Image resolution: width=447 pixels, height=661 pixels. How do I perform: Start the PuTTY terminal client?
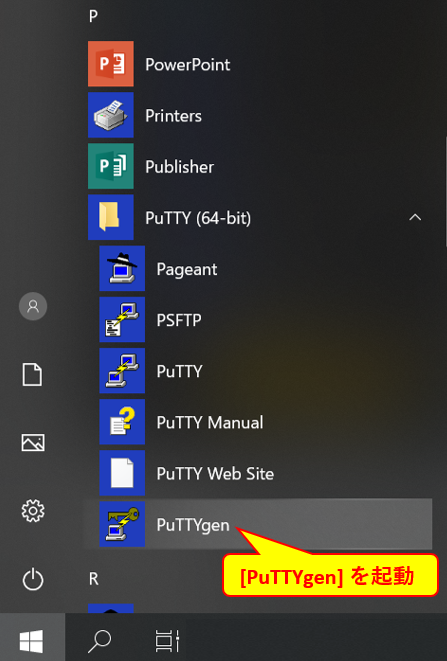[x=179, y=371]
